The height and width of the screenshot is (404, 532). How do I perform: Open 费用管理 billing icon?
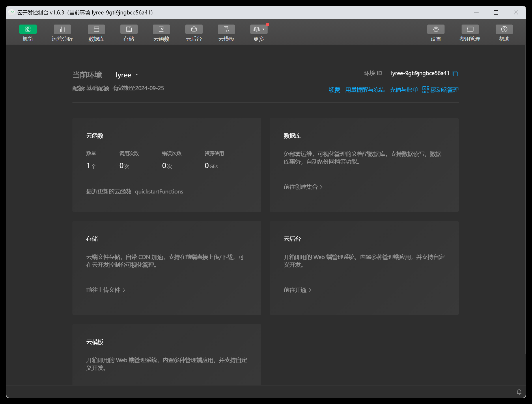click(x=470, y=29)
